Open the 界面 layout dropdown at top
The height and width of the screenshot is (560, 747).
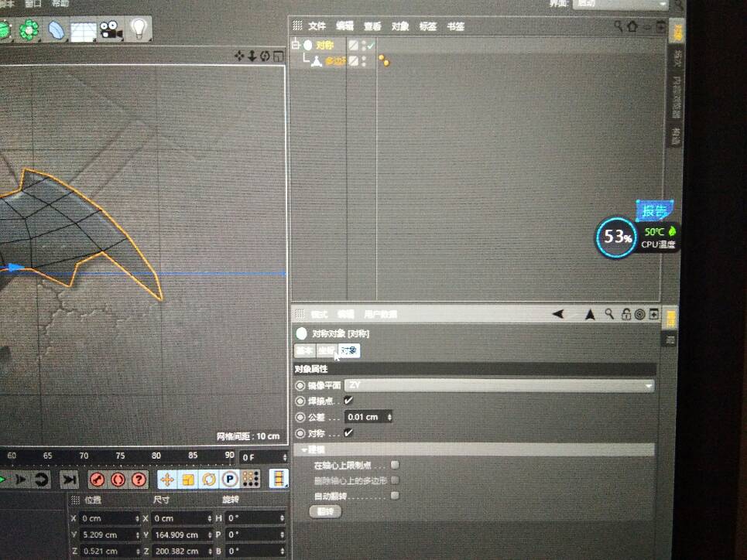621,3
